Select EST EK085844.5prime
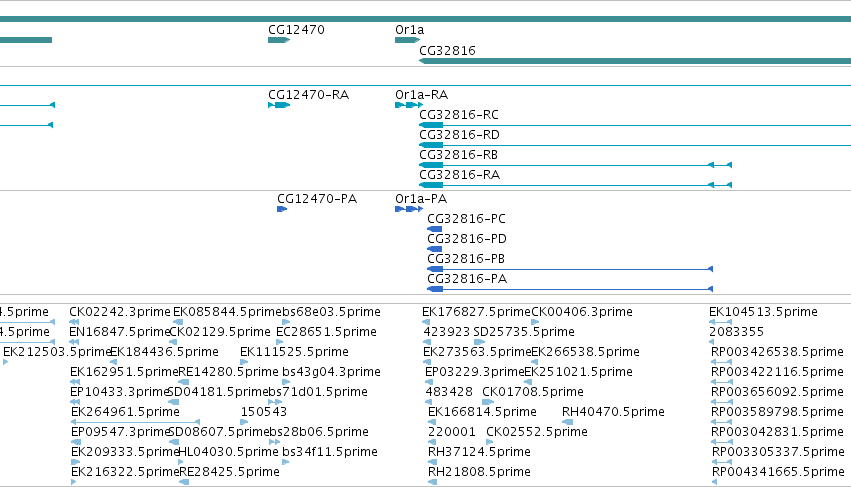 tap(227, 312)
